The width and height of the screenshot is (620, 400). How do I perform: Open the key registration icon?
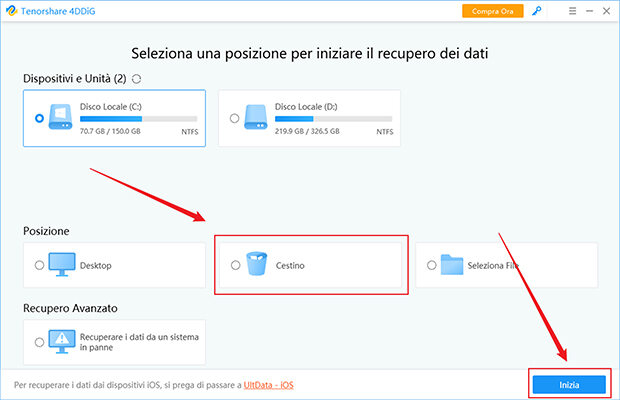[x=537, y=11]
